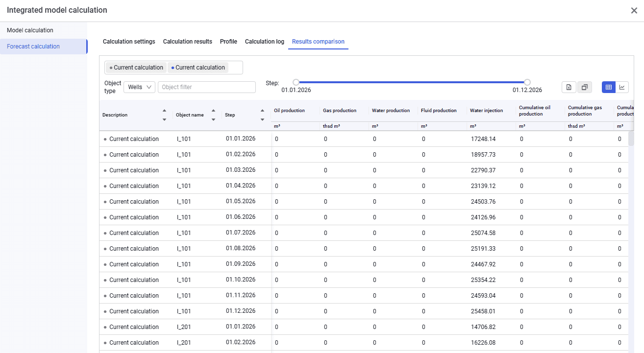This screenshot has width=644, height=353.
Task: Click the table vertical scrollbar thumb
Action: pos(631,139)
